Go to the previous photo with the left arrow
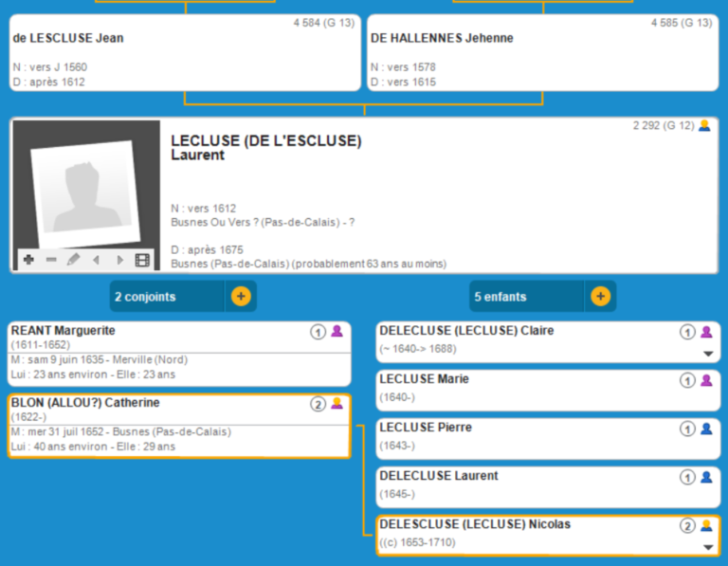 (x=97, y=260)
